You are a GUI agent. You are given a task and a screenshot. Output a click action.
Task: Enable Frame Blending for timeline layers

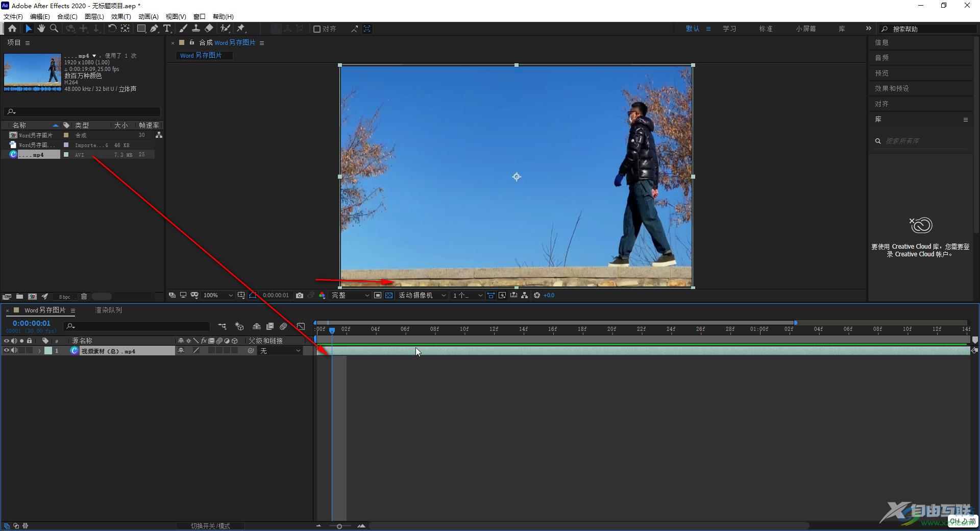[270, 326]
